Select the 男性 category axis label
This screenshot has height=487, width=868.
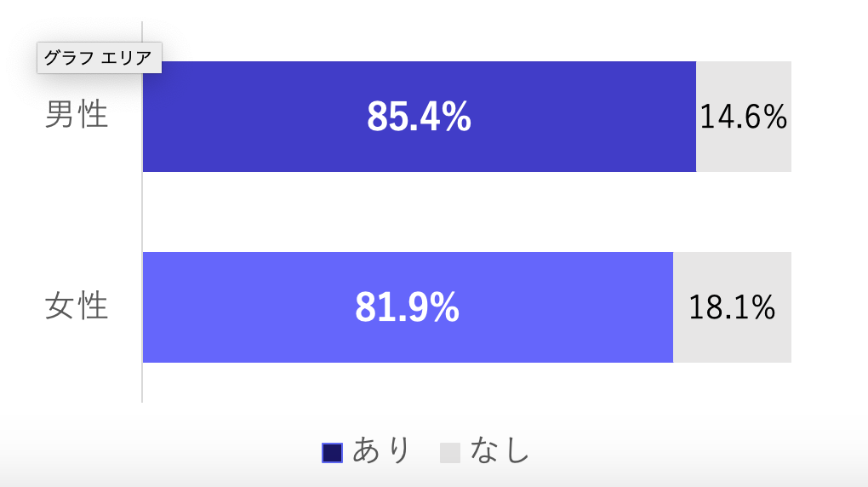tap(77, 115)
